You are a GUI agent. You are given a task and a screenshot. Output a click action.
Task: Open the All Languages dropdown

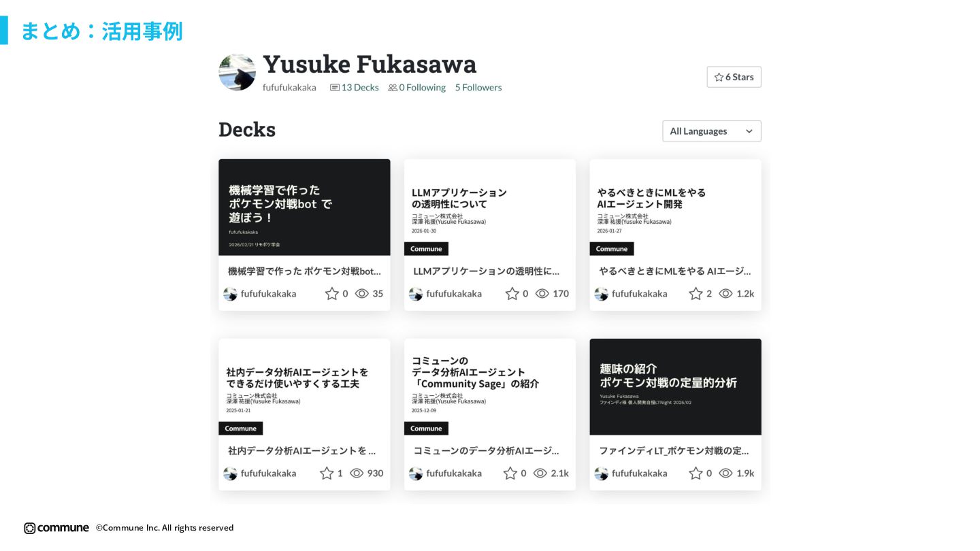(712, 131)
